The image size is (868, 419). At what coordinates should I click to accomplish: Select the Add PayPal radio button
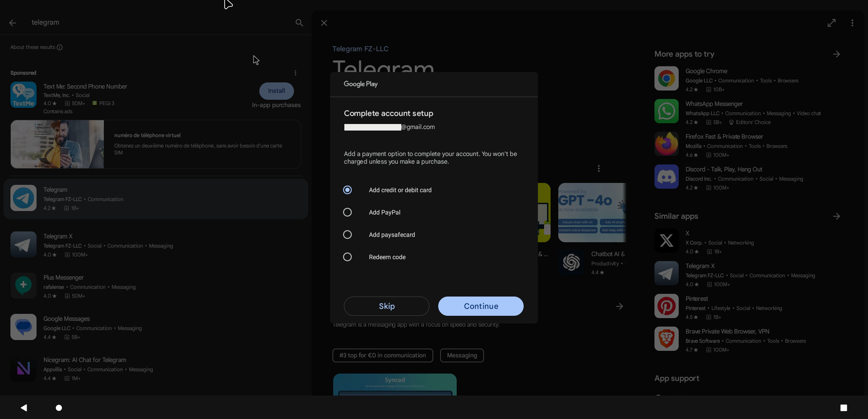pyautogui.click(x=347, y=212)
